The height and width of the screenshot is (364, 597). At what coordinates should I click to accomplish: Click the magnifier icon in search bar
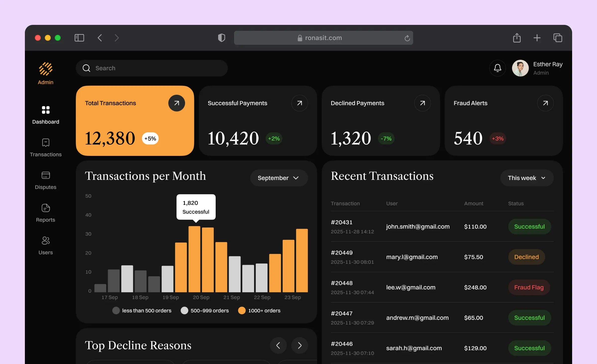(x=86, y=68)
